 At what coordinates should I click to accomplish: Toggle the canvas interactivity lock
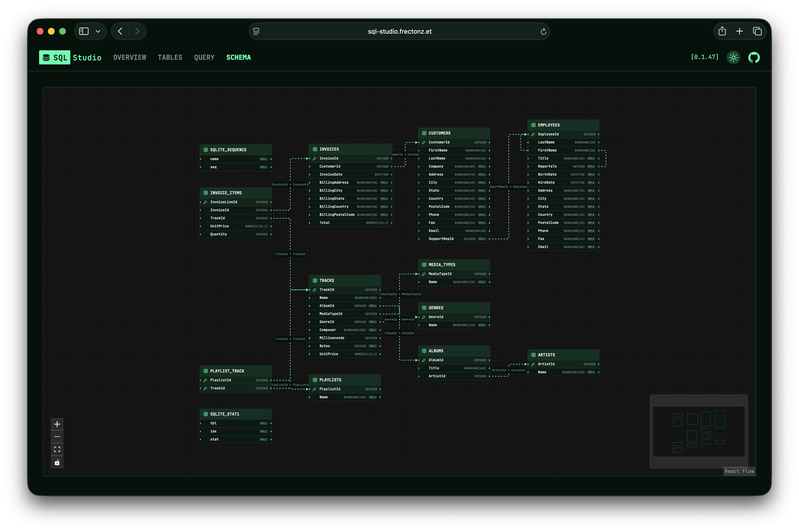click(x=57, y=462)
